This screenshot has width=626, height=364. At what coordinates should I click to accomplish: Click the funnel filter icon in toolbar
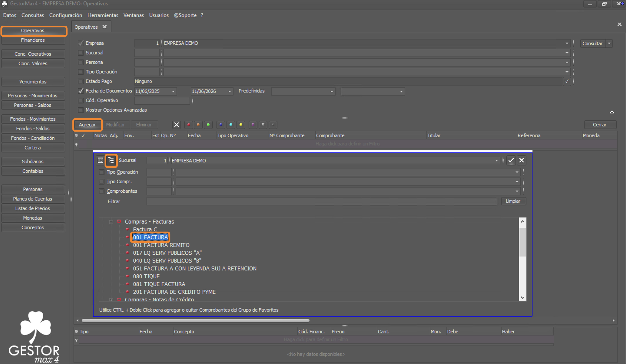tap(263, 125)
